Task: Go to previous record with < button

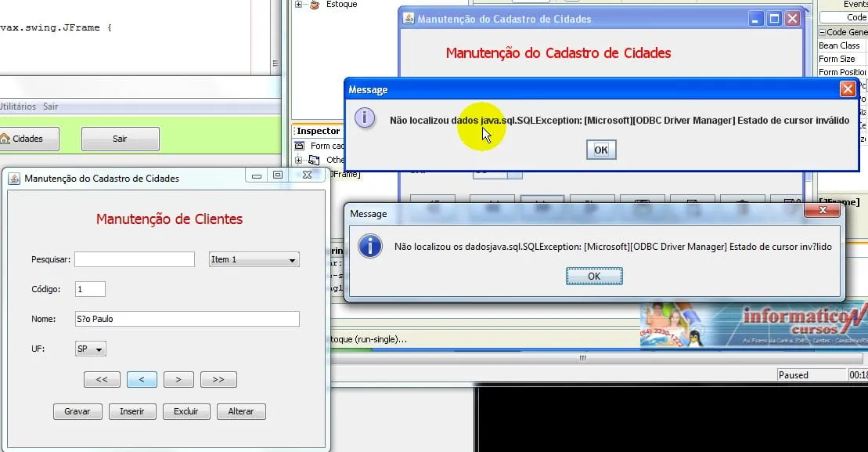Action: coord(142,379)
